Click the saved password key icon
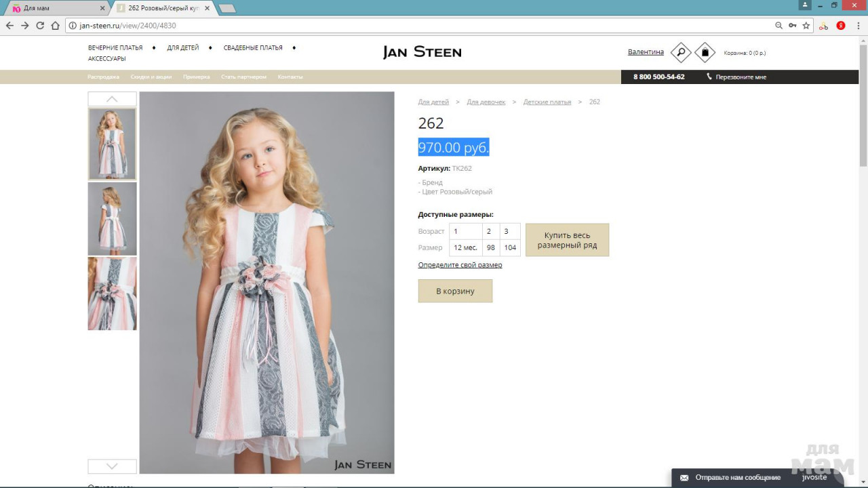Image resolution: width=868 pixels, height=488 pixels. [x=792, y=26]
